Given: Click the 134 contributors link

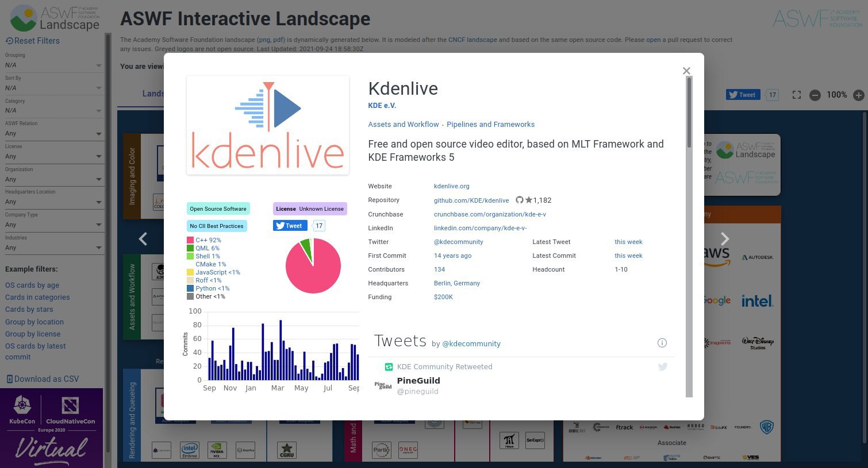Looking at the screenshot, I should [x=440, y=269].
